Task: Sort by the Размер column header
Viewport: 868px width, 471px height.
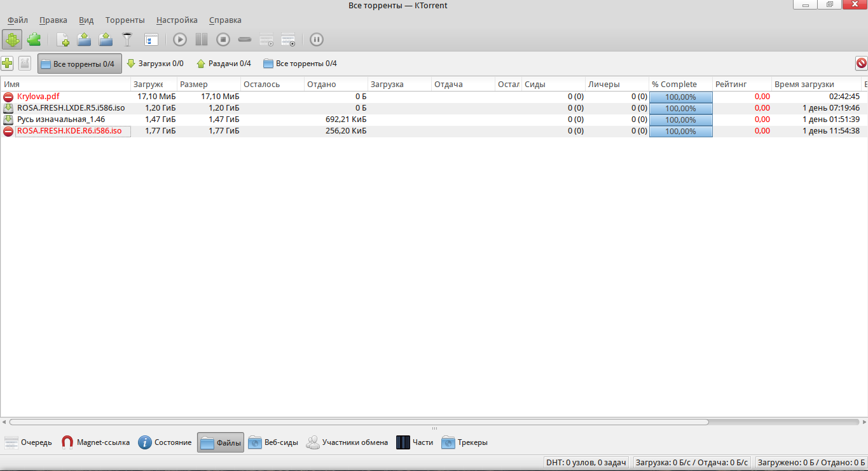Action: [x=209, y=84]
